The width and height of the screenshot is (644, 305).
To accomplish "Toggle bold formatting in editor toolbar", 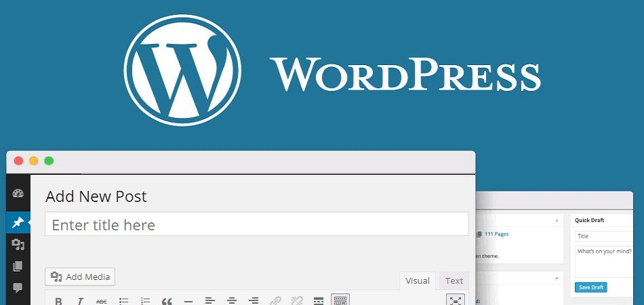I will [x=58, y=301].
